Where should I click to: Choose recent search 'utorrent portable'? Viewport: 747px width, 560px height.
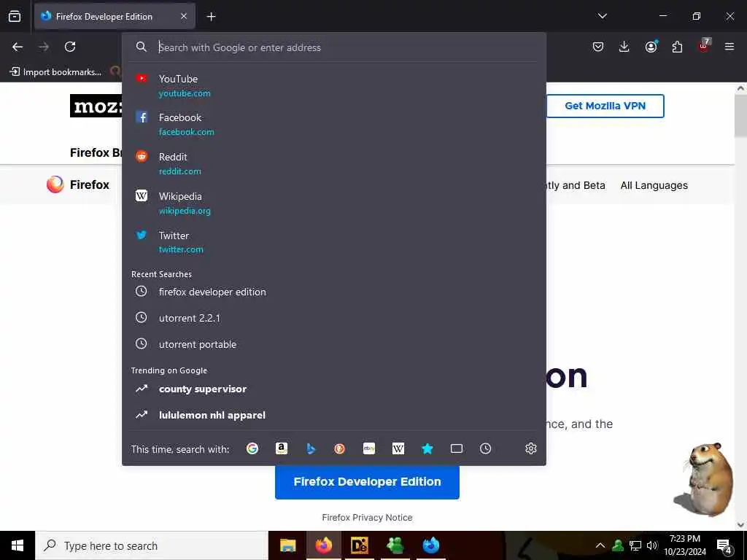coord(334,344)
